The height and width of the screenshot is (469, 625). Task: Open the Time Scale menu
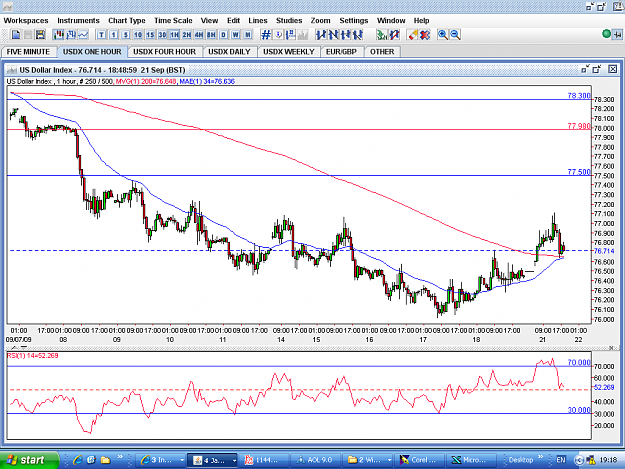tap(173, 21)
